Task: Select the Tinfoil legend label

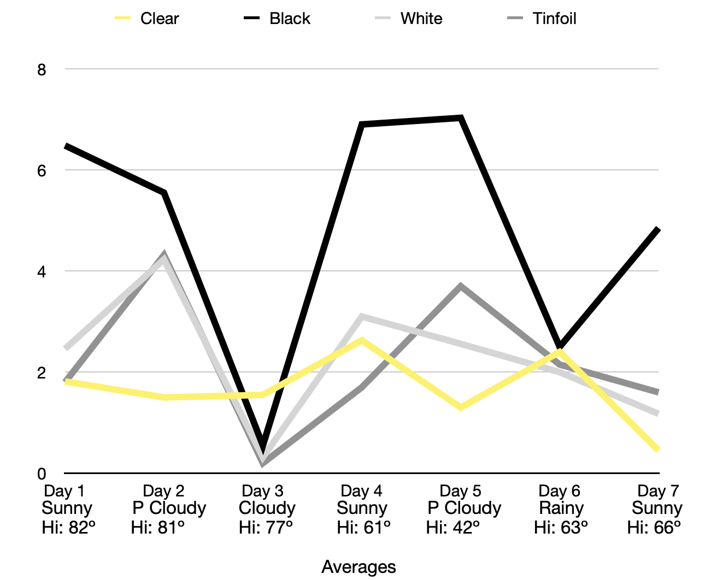Action: [x=554, y=19]
